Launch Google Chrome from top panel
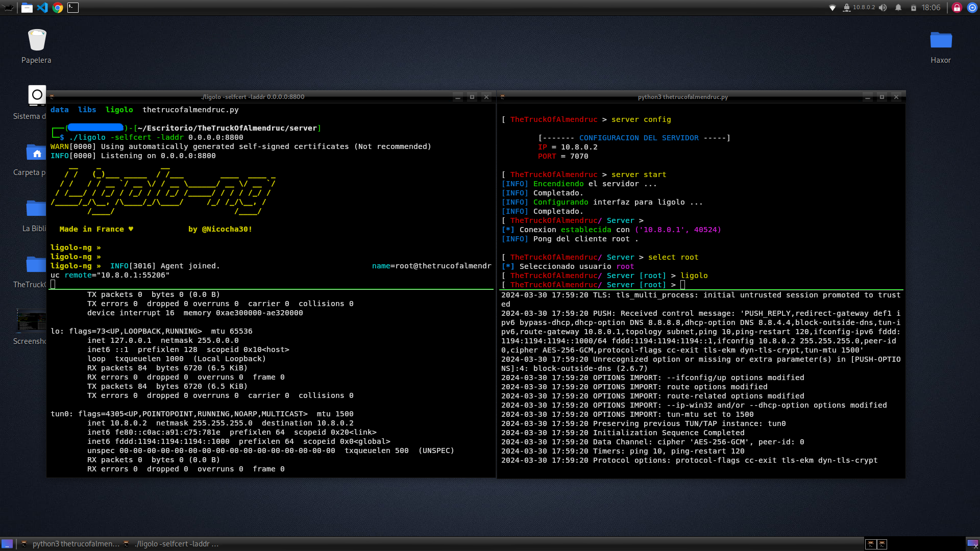The width and height of the screenshot is (980, 551). [58, 8]
